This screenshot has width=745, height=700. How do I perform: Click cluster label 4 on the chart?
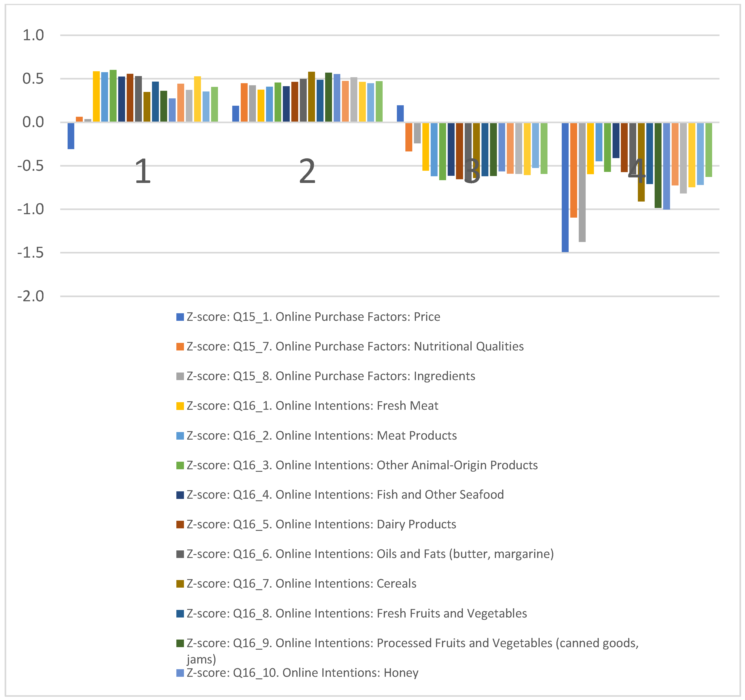636,171
